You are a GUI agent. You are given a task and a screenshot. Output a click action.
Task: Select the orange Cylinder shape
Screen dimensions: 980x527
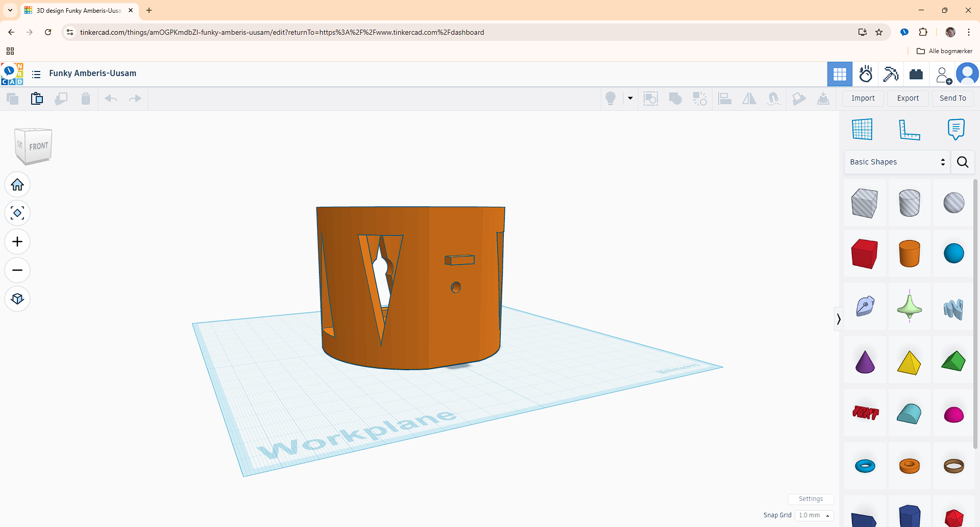coord(909,253)
